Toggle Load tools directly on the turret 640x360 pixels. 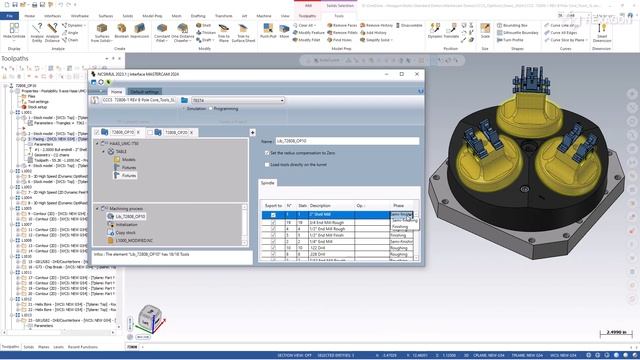pos(267,164)
